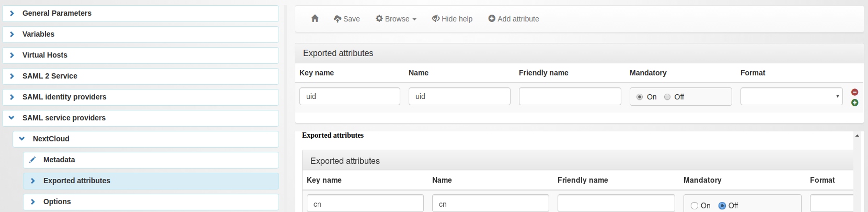Select On for cn Mandatory
Viewport: 868px width, 212px height.
pos(695,206)
